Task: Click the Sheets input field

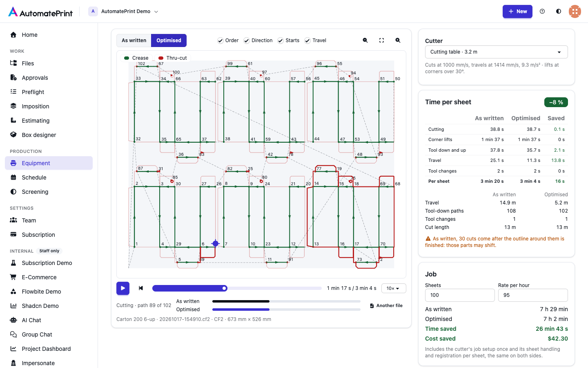Action: coord(460,295)
